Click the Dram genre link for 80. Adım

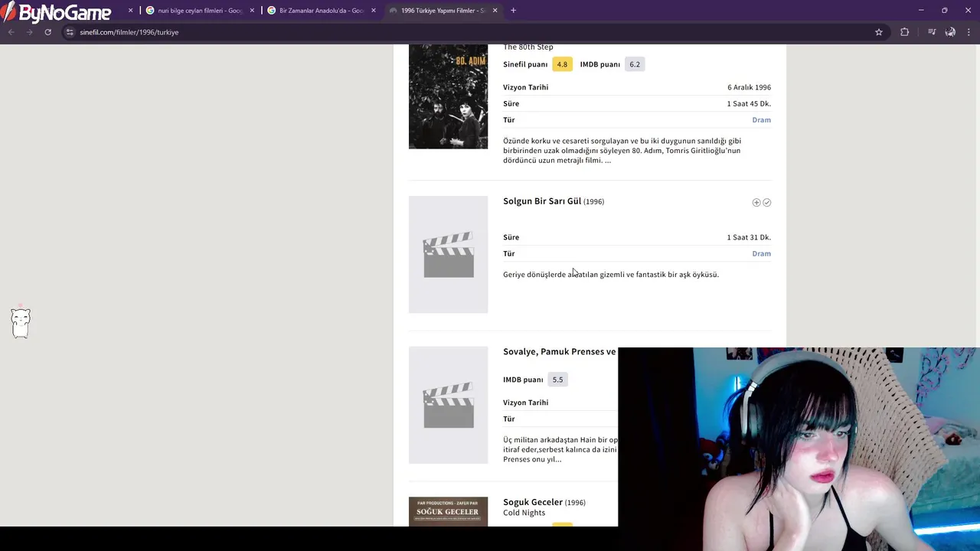(x=761, y=120)
